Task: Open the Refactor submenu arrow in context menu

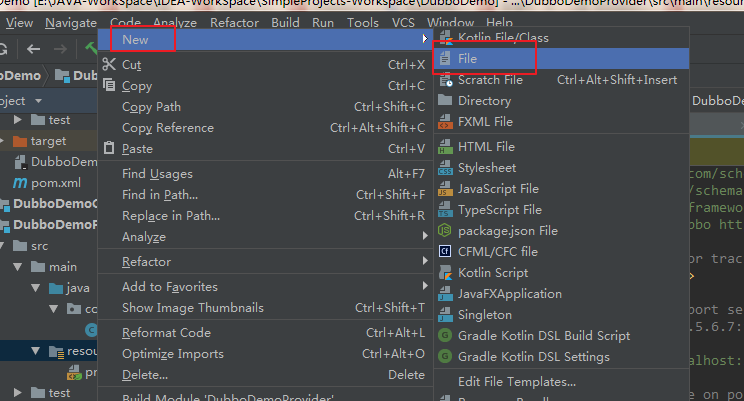Action: point(425,261)
